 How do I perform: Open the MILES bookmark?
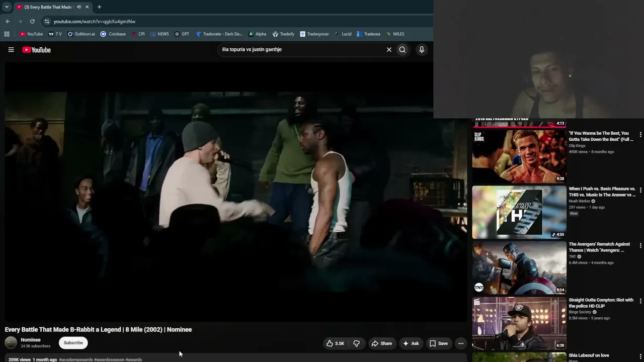pyautogui.click(x=395, y=34)
